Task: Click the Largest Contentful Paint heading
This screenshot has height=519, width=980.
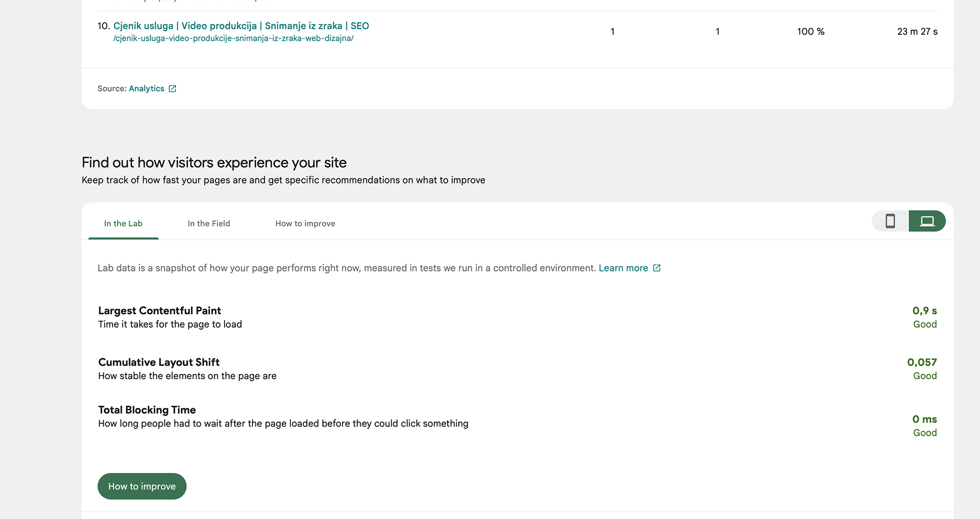Action: (x=159, y=311)
